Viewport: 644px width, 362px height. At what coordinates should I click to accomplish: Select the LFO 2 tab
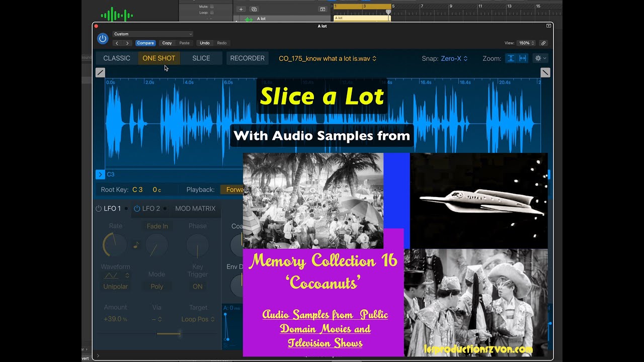click(151, 209)
